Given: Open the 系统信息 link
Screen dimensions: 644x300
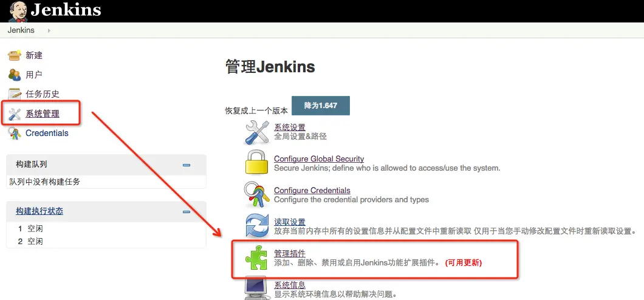Looking at the screenshot, I should click(x=290, y=285).
